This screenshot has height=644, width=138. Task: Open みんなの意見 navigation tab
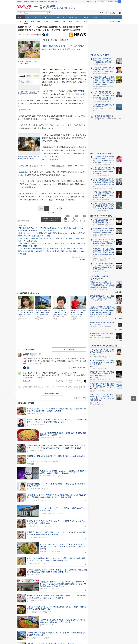[x=73, y=17]
